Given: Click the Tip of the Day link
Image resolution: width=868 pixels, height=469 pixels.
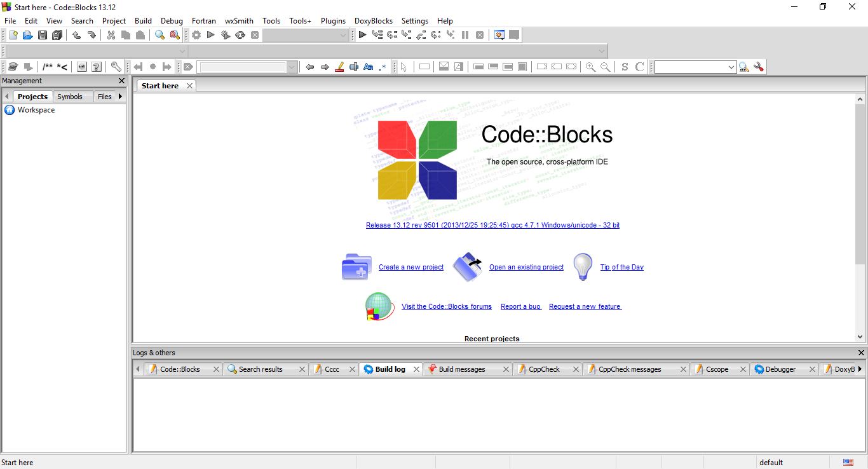Looking at the screenshot, I should tap(622, 267).
